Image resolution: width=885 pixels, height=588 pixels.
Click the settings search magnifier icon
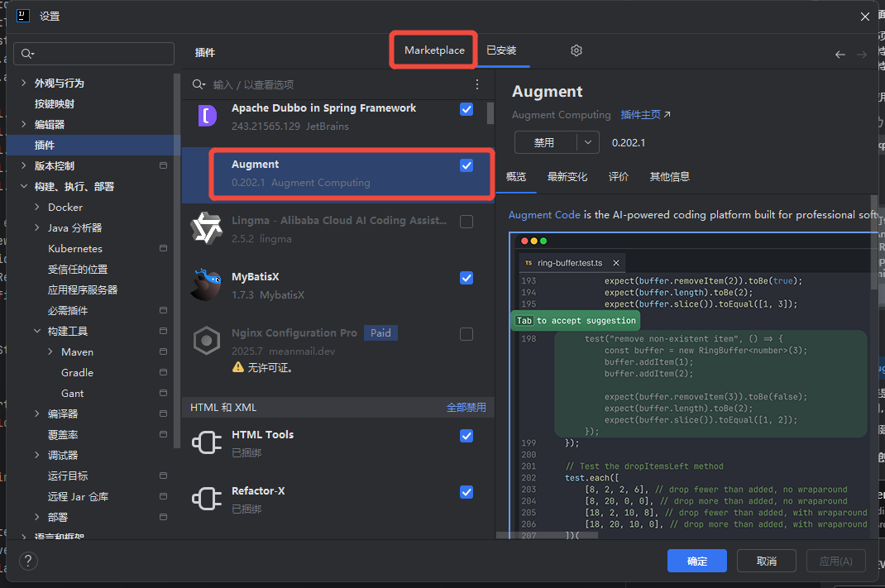click(27, 54)
